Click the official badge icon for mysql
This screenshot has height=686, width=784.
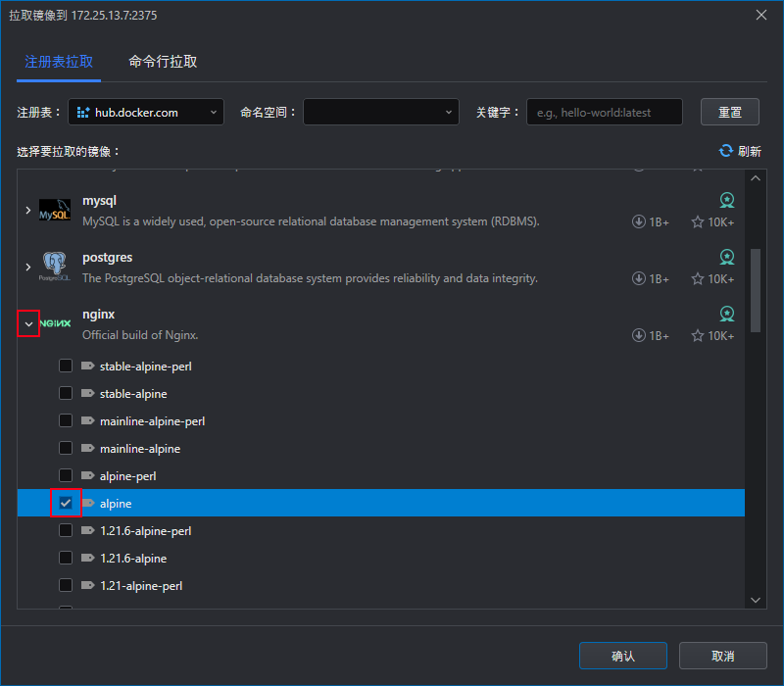tap(726, 201)
